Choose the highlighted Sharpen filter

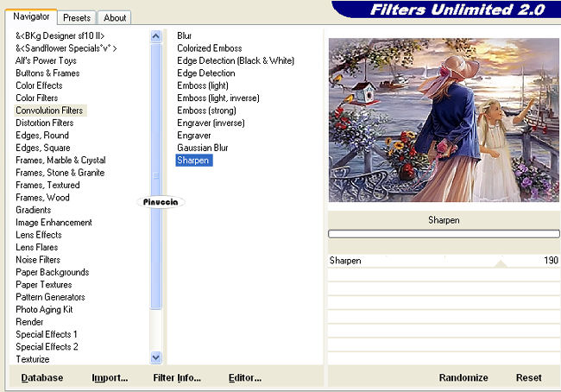(194, 161)
